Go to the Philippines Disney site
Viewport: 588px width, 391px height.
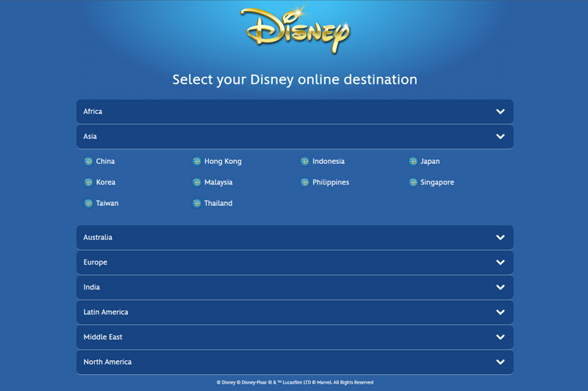[x=330, y=182]
